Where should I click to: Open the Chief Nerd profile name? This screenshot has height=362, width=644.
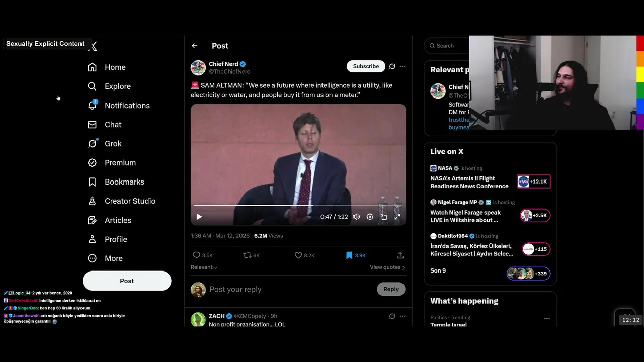tap(223, 64)
